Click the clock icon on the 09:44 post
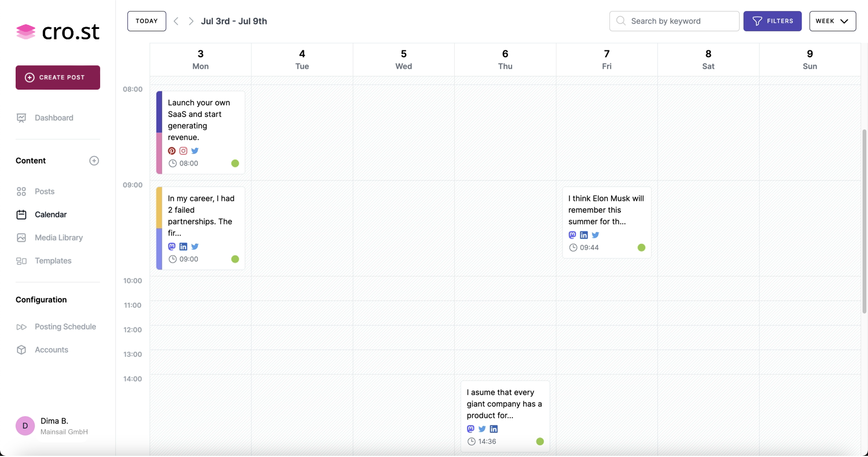The width and height of the screenshot is (868, 457). (573, 248)
